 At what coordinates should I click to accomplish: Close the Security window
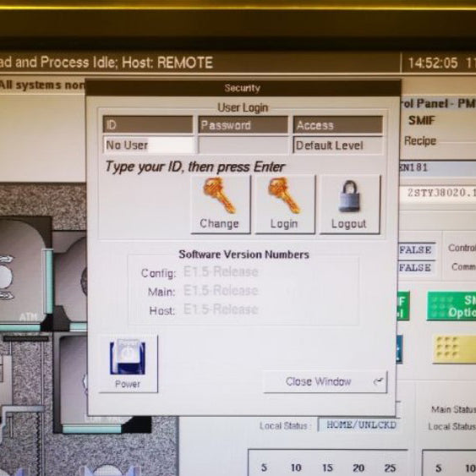(326, 381)
